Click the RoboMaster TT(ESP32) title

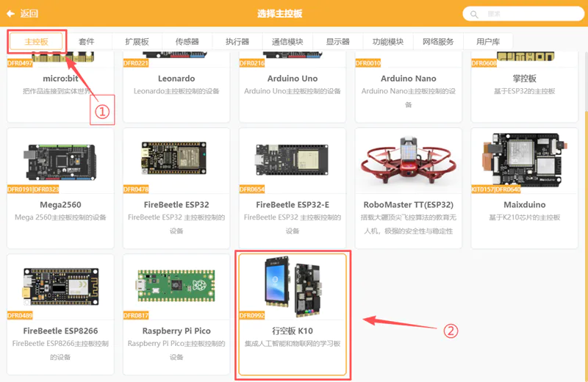click(x=409, y=205)
